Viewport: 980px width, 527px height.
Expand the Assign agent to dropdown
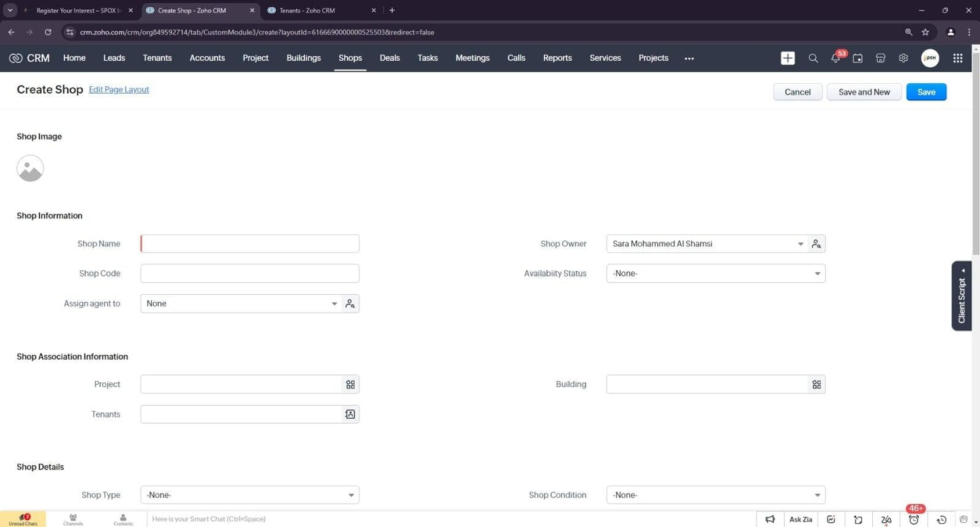(x=334, y=303)
